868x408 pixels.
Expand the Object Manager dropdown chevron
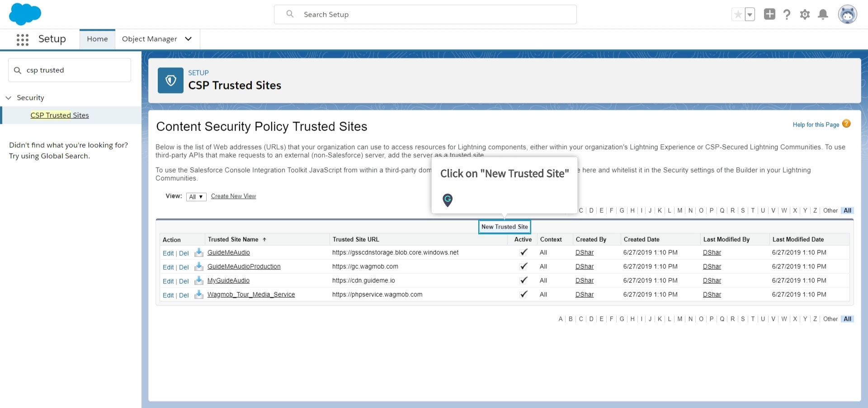(x=189, y=39)
